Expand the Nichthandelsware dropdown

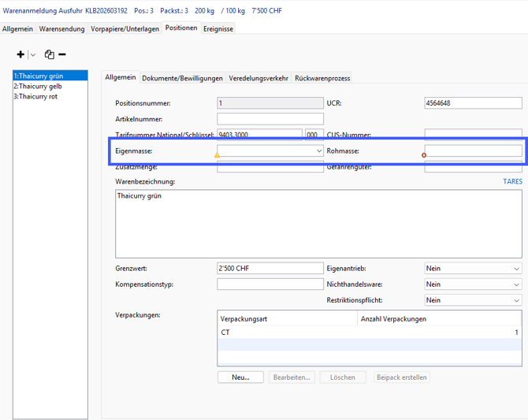(516, 284)
